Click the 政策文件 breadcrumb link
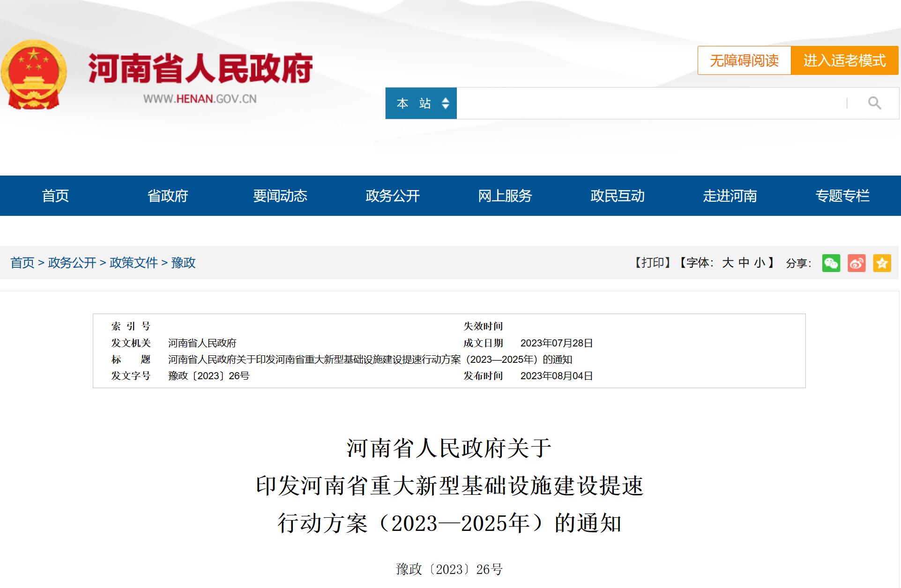 point(134,263)
